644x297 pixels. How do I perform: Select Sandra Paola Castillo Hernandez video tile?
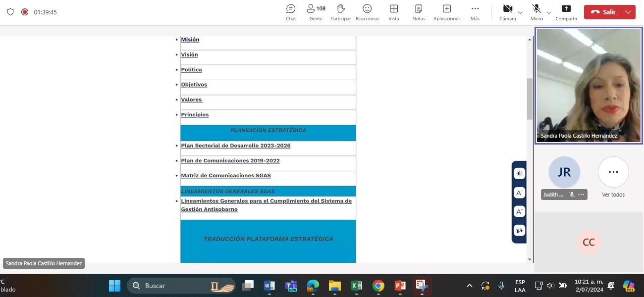(589, 86)
